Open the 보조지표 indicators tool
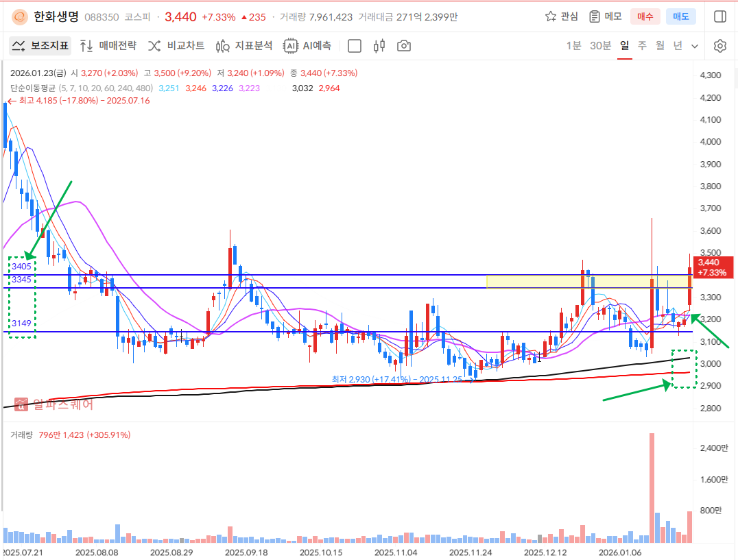Image resolution: width=738 pixels, height=560 pixels. 40,46
